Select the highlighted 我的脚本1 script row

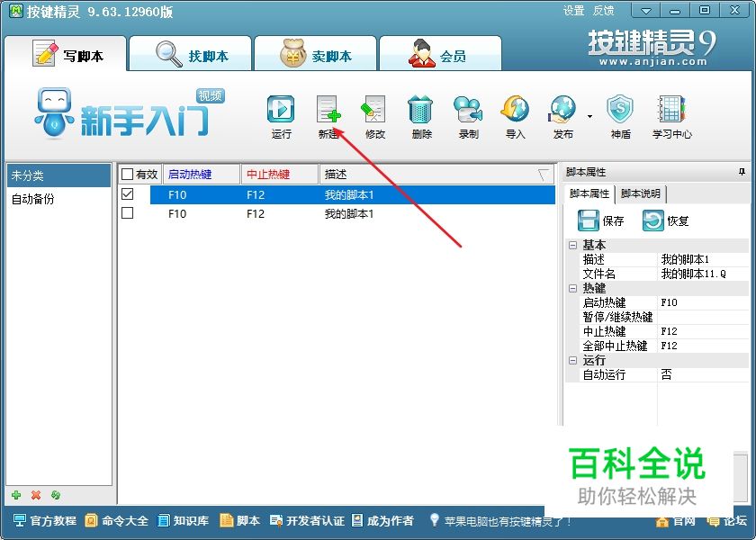pos(353,194)
